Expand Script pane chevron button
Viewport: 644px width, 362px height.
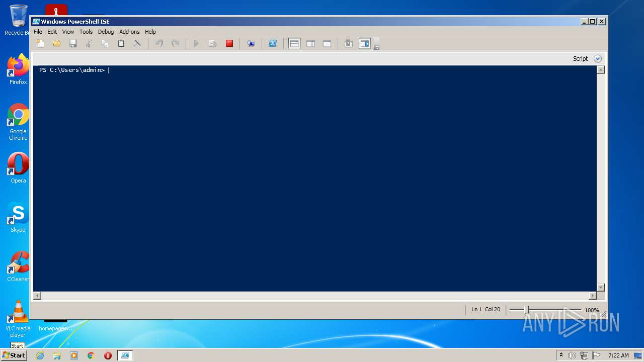(598, 59)
